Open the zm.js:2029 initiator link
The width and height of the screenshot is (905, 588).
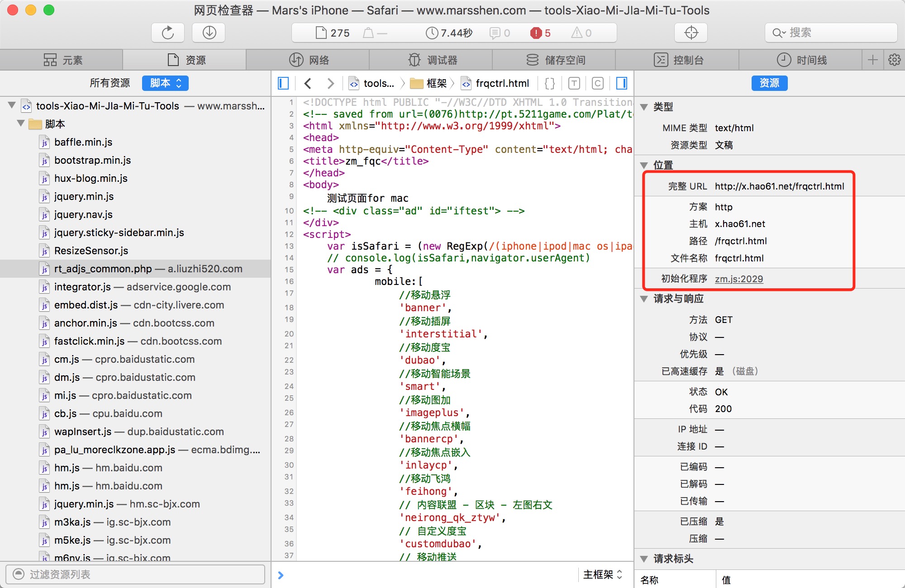click(x=738, y=279)
